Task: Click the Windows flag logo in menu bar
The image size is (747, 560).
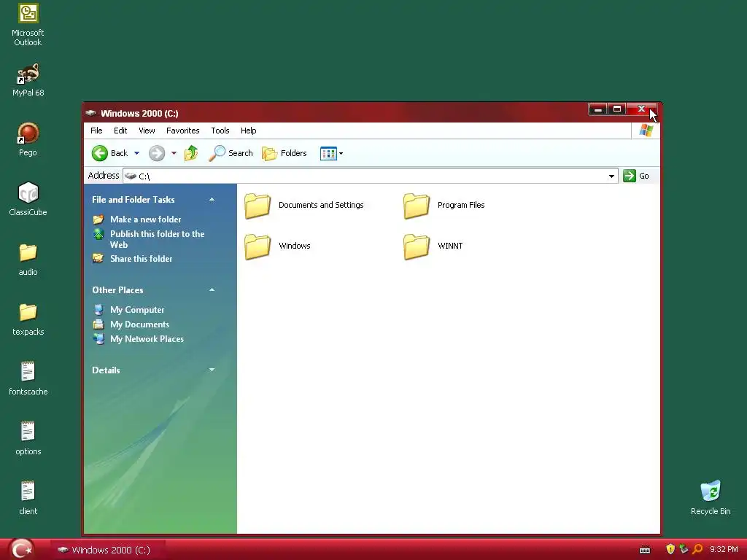Action: pyautogui.click(x=646, y=130)
